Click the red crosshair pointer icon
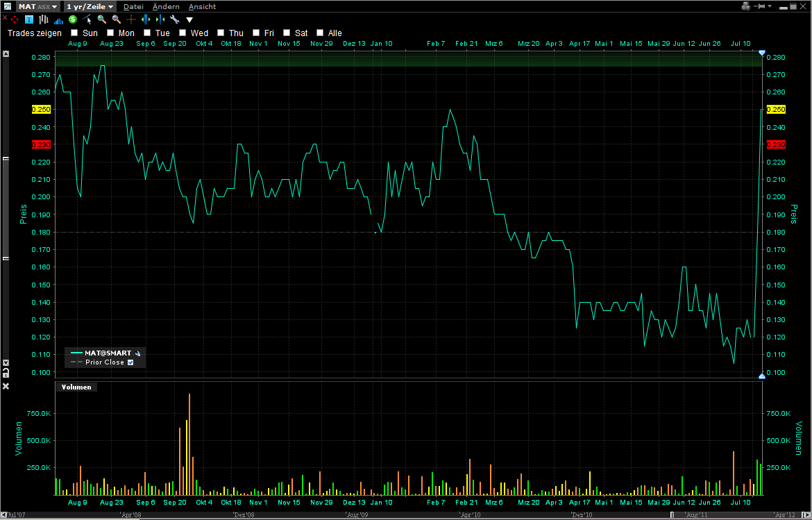The height and width of the screenshot is (520, 812). 14,19
